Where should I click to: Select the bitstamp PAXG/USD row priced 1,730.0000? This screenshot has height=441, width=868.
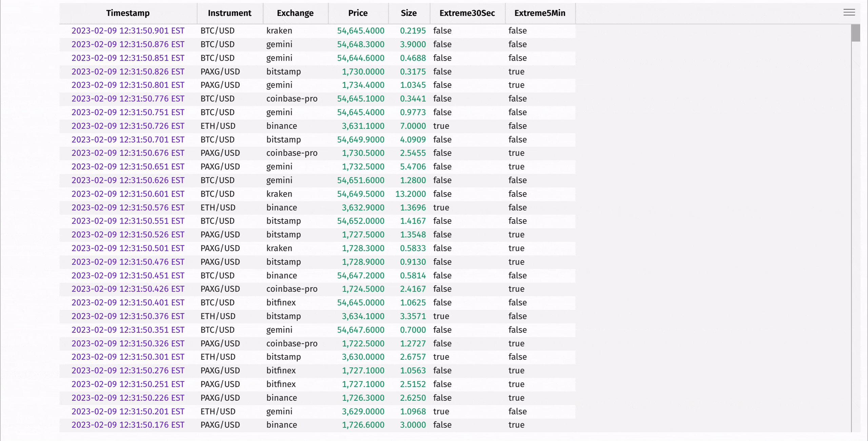pos(283,71)
